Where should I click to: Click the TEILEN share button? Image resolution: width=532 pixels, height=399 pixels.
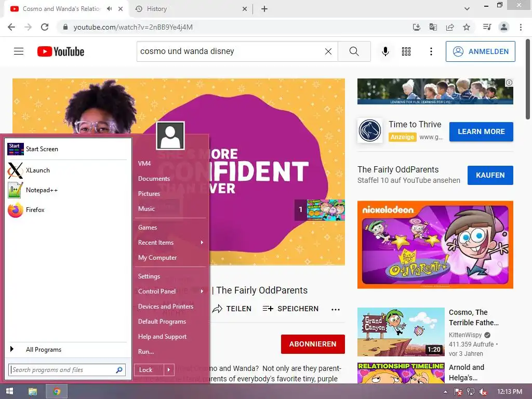coord(232,309)
